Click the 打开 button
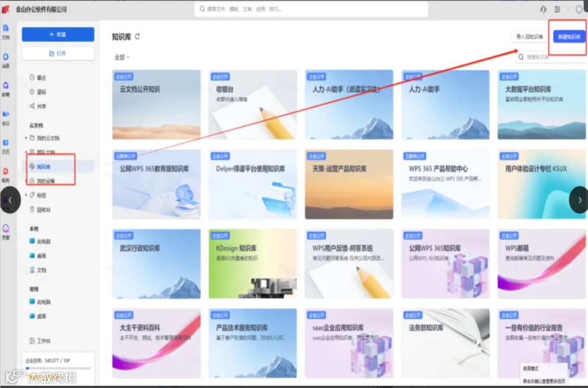 coord(58,53)
